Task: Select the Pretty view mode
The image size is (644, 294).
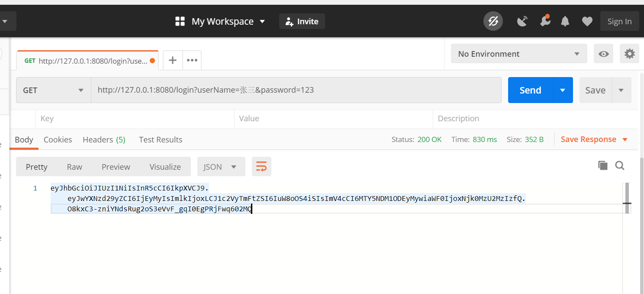Action: (36, 167)
